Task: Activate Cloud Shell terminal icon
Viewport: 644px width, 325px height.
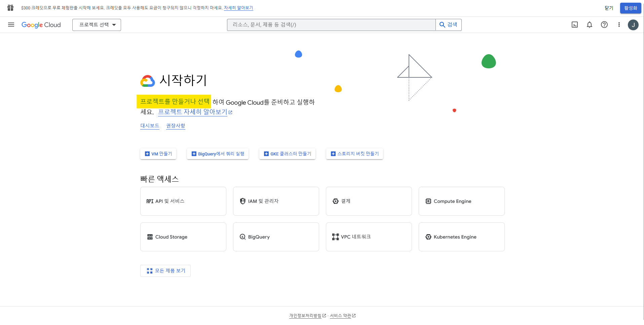Action: (x=575, y=25)
